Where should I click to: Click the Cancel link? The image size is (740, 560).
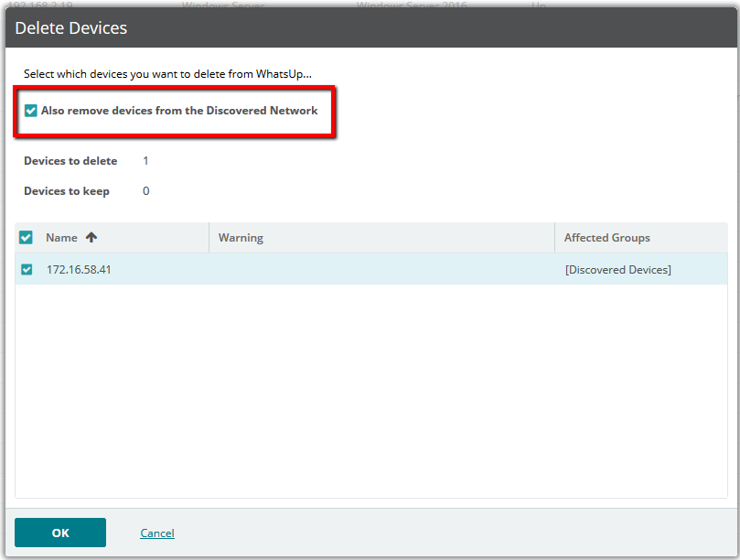click(157, 533)
